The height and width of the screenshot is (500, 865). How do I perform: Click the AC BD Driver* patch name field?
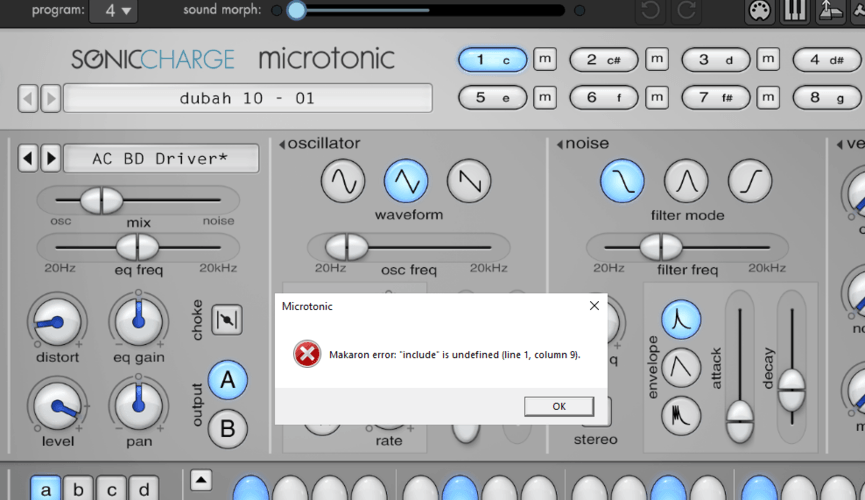161,159
